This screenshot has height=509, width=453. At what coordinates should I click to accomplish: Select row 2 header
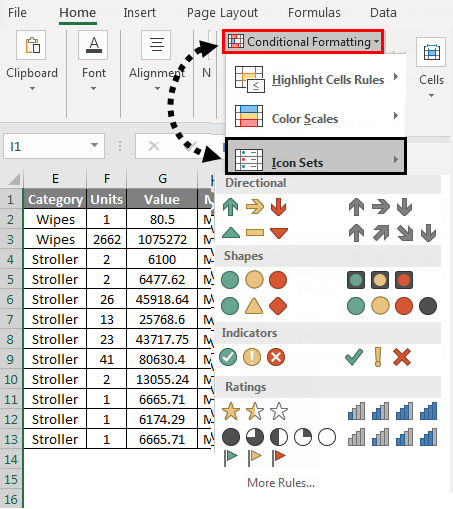tap(11, 219)
